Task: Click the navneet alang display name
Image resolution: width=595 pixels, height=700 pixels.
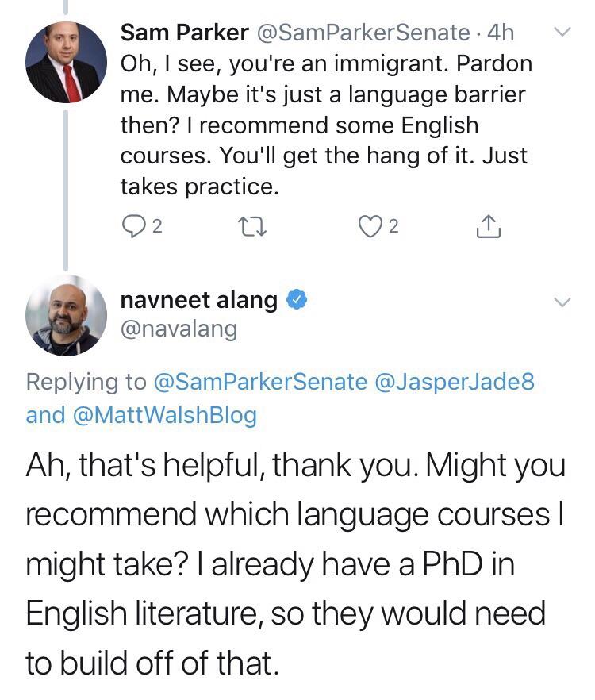Action: 199,299
